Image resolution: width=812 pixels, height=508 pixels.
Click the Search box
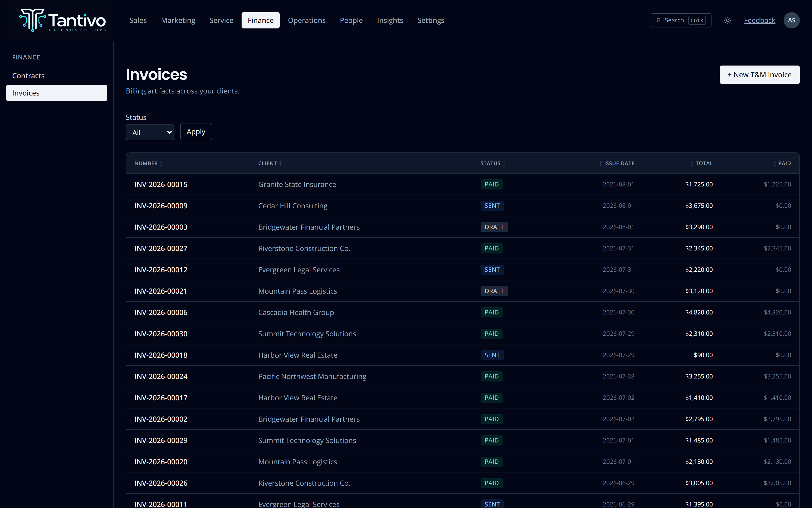click(x=681, y=21)
